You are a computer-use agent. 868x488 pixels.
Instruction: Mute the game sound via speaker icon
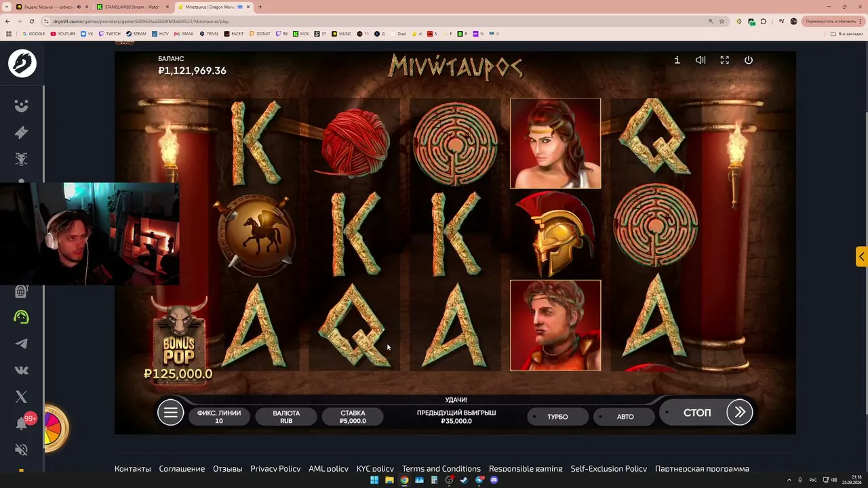pyautogui.click(x=701, y=60)
